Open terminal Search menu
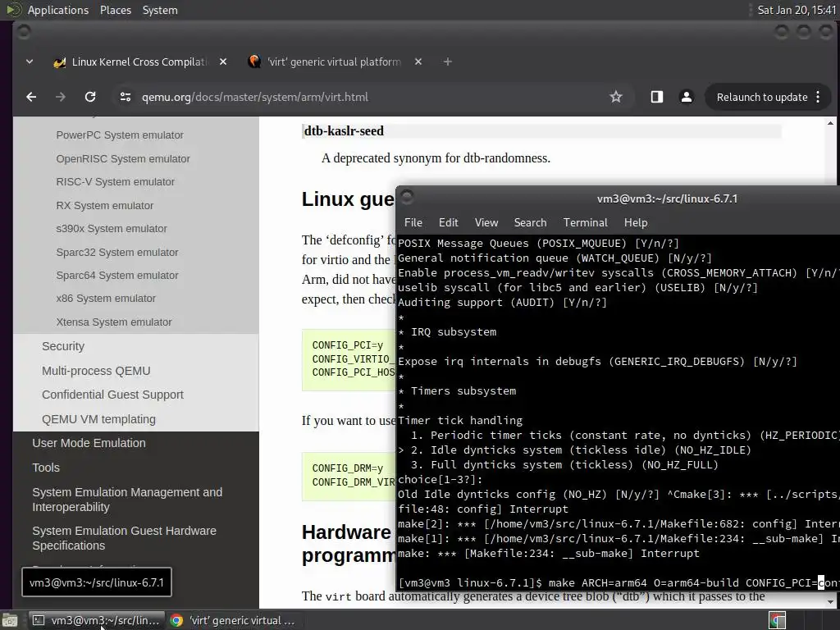Image resolution: width=840 pixels, height=630 pixels. click(x=531, y=222)
